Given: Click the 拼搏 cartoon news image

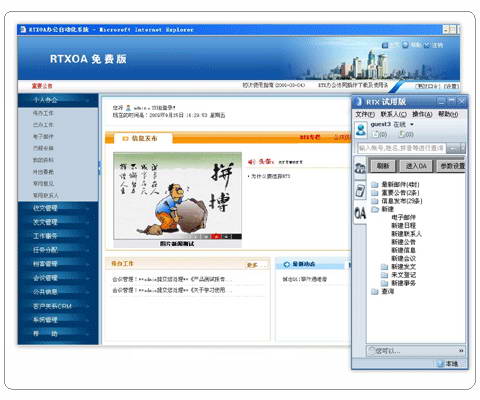Looking at the screenshot, I should click(177, 196).
